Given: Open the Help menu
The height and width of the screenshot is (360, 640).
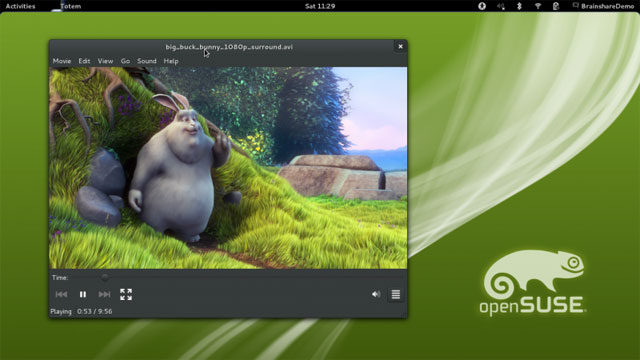Looking at the screenshot, I should (171, 61).
